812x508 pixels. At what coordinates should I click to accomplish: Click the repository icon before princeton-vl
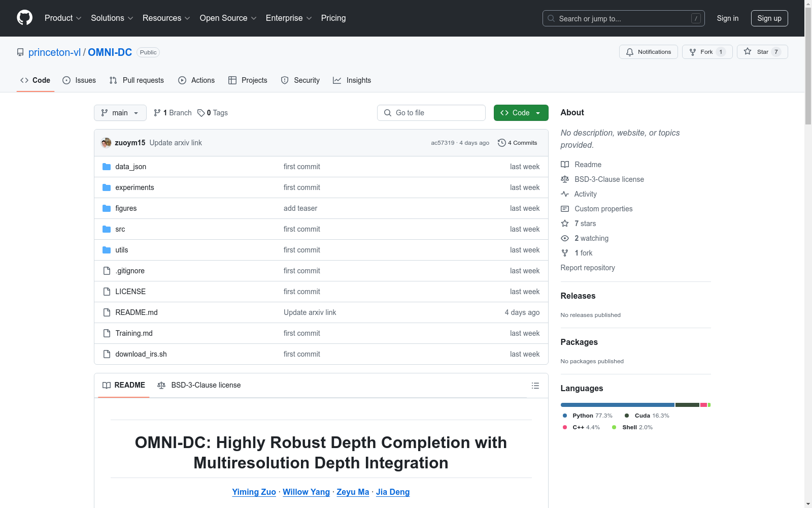pos(20,52)
